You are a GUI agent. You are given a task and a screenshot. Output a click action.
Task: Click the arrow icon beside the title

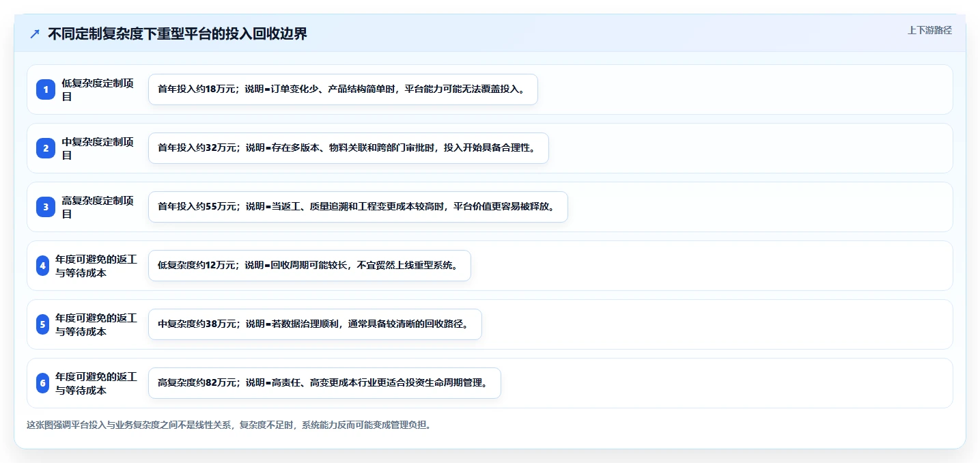(x=35, y=33)
